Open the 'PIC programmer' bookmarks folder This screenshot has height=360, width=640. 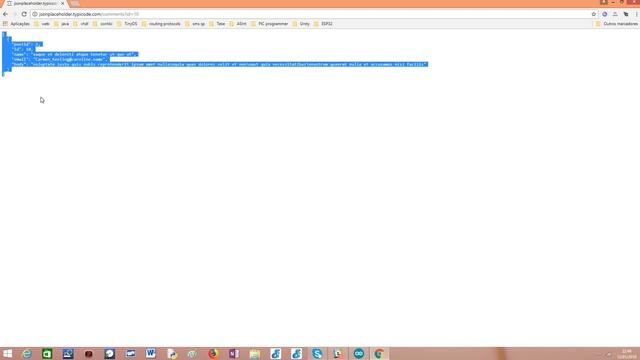point(269,24)
